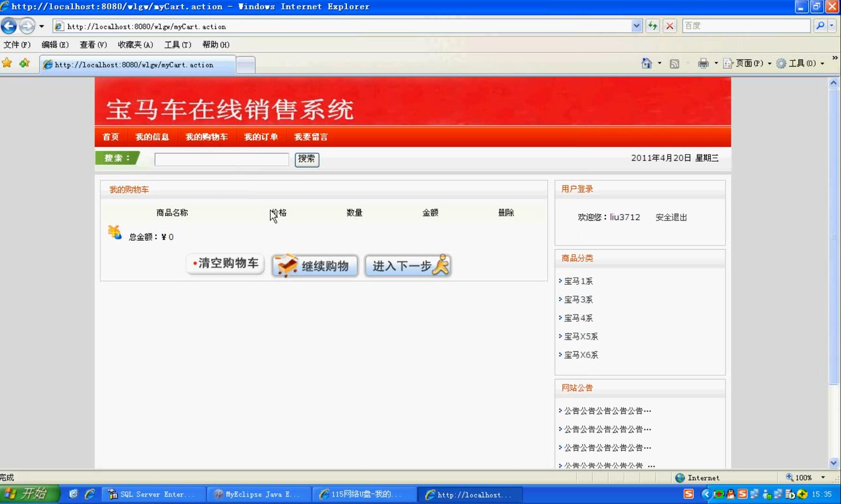Click the 安全退出 logout link
841x504 pixels.
(671, 217)
